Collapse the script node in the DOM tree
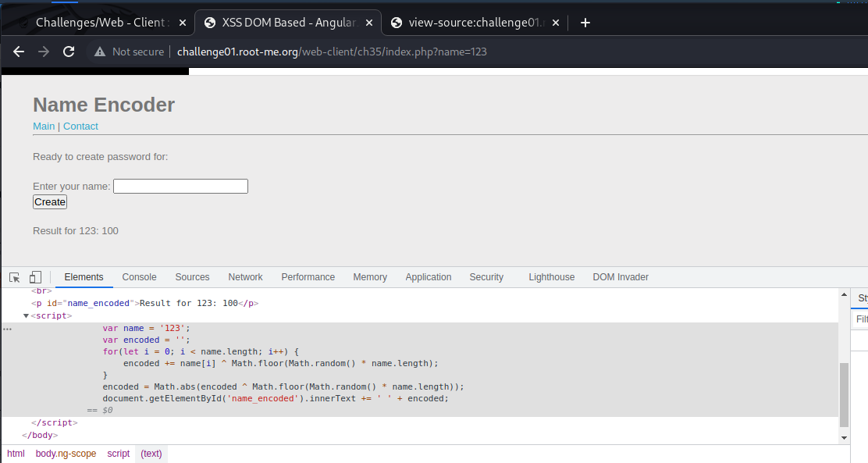868x463 pixels. [x=26, y=315]
